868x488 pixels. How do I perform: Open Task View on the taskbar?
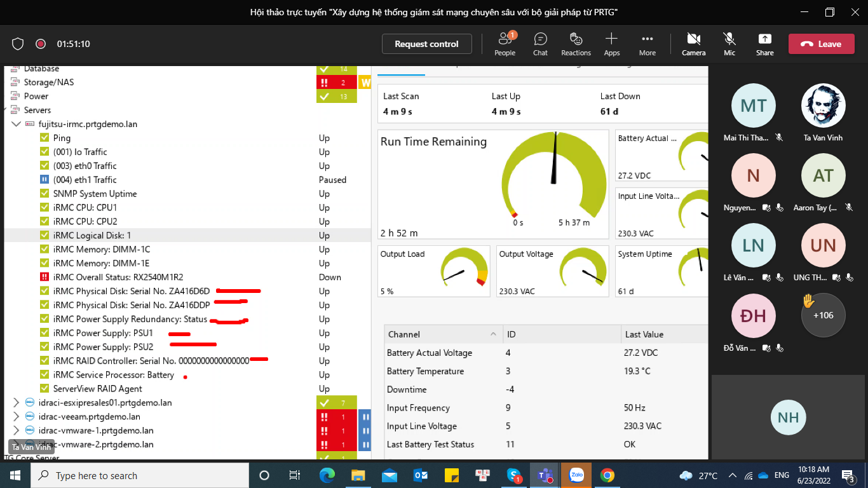point(294,475)
